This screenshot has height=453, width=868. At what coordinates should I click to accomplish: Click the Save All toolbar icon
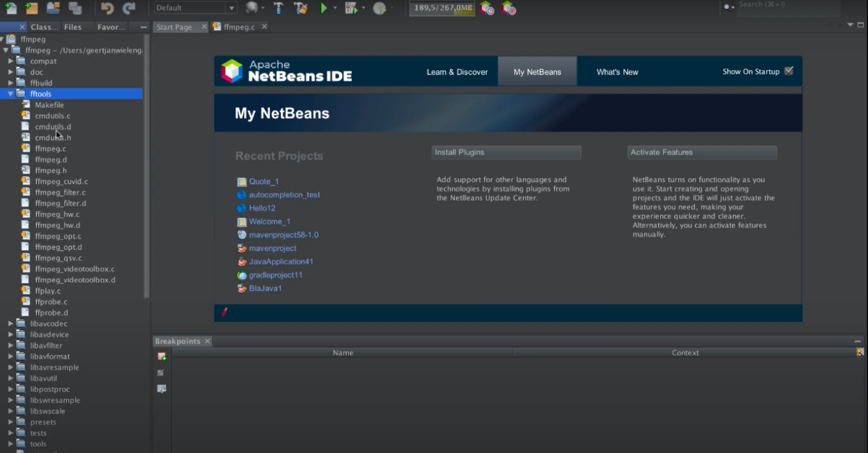tap(75, 8)
